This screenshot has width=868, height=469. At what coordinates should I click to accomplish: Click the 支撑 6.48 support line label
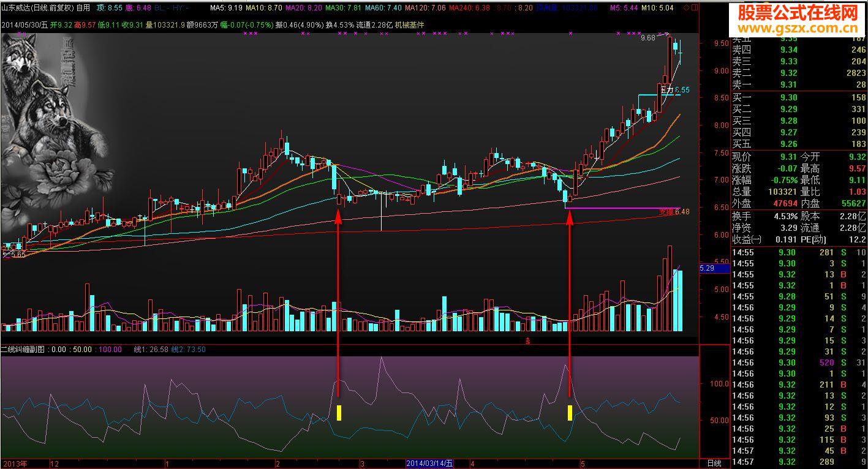674,212
